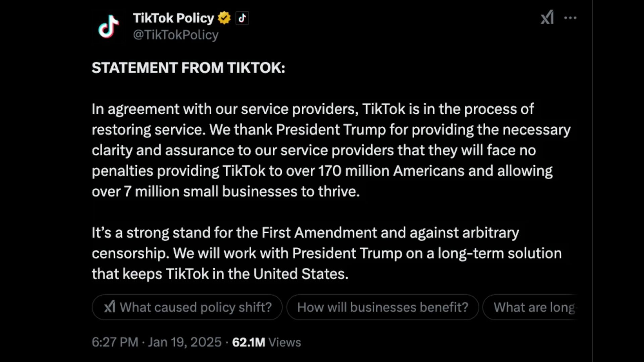Open the 6:27 PM post time link

tap(115, 342)
